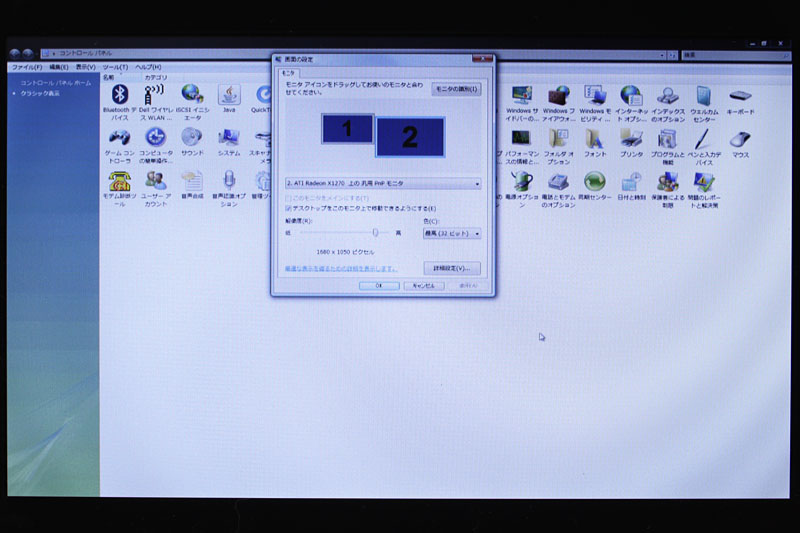Open Welcome Center (ウェルカム センター) icon
Viewport: 800px width, 533px height.
coord(704,96)
